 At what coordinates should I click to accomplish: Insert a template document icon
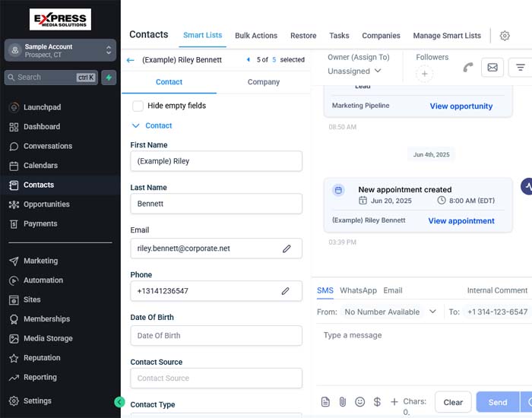325,402
